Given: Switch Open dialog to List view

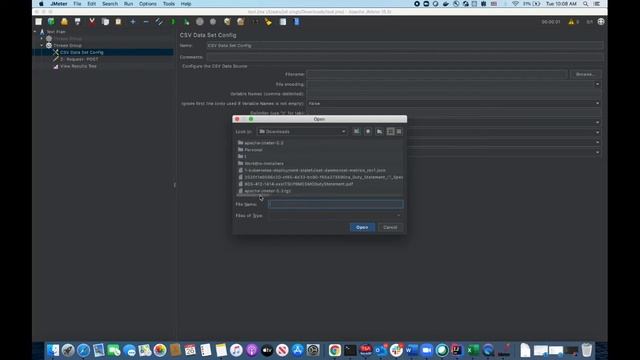Looking at the screenshot, I should (x=390, y=131).
